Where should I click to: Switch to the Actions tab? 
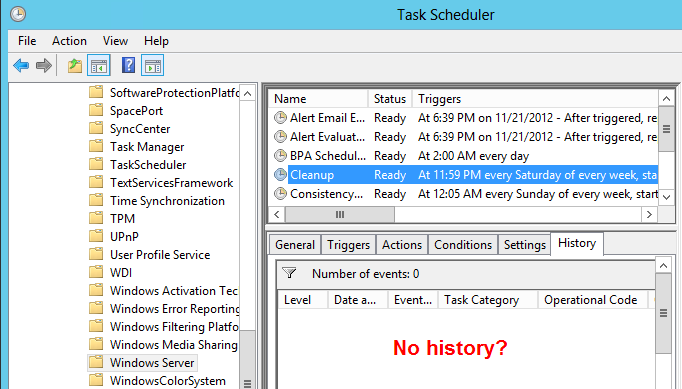(x=402, y=245)
